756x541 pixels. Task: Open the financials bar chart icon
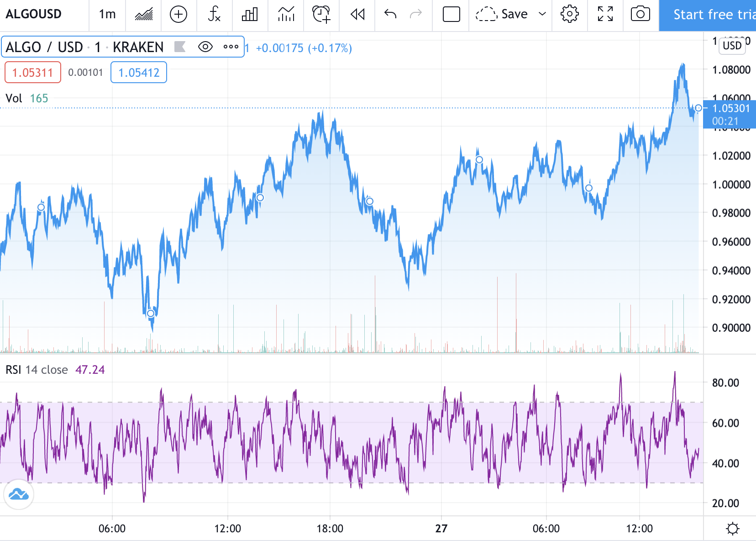[x=250, y=14]
